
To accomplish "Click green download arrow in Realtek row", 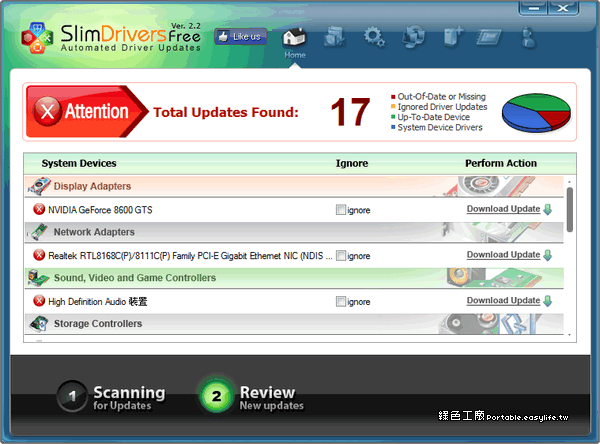I will tap(548, 255).
